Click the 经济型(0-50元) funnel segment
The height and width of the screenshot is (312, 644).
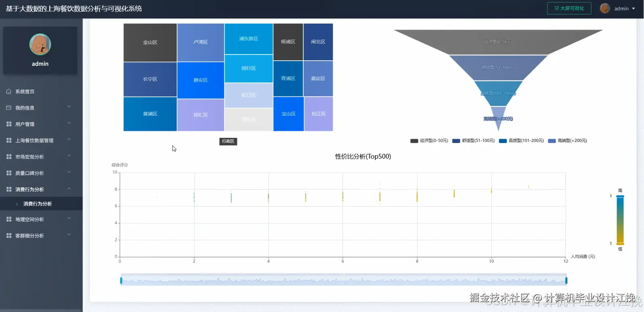click(x=498, y=42)
